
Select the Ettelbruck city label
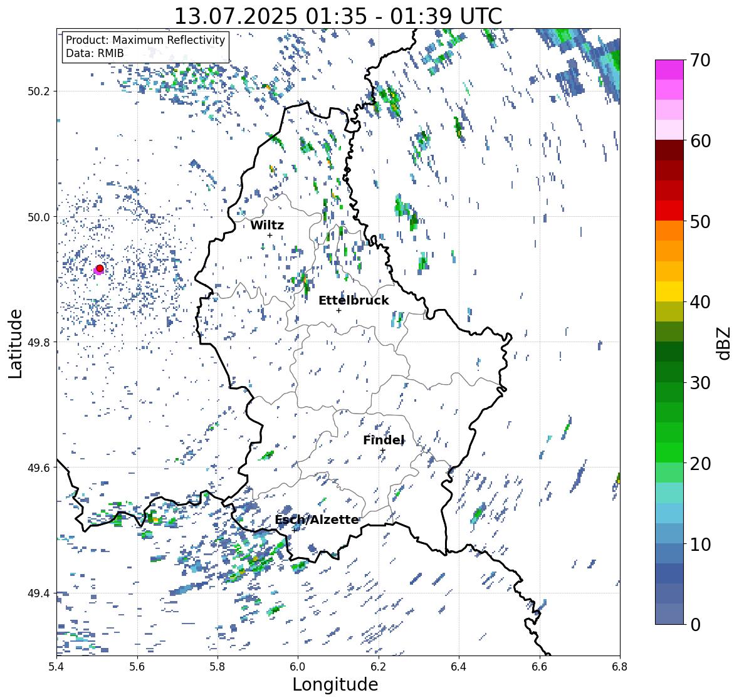(x=354, y=301)
